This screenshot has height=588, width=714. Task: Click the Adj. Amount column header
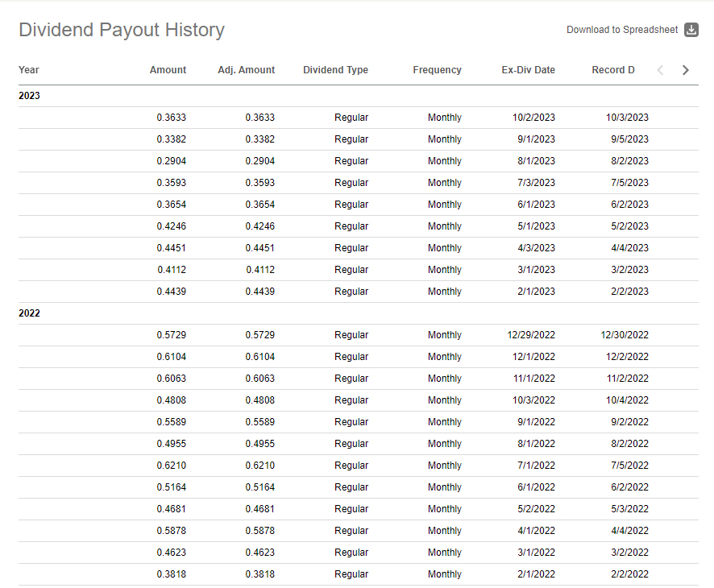247,70
